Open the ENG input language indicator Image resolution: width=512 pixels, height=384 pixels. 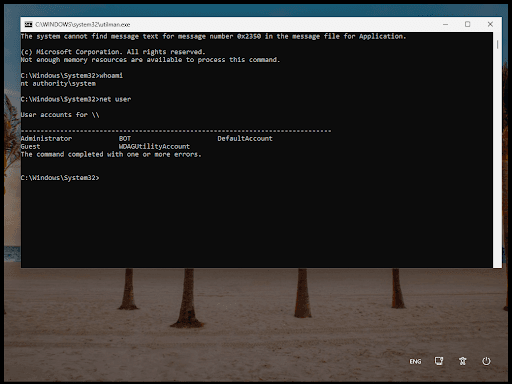(x=415, y=361)
